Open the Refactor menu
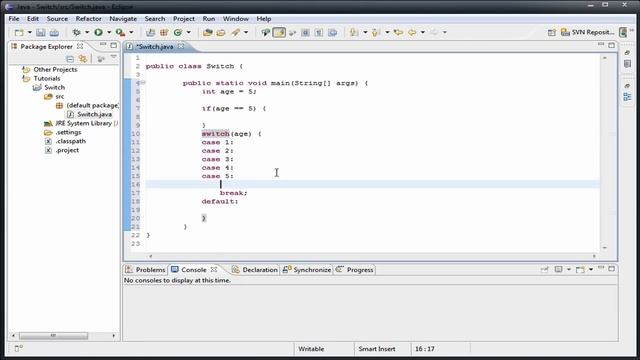This screenshot has height=360, width=640. click(88, 19)
